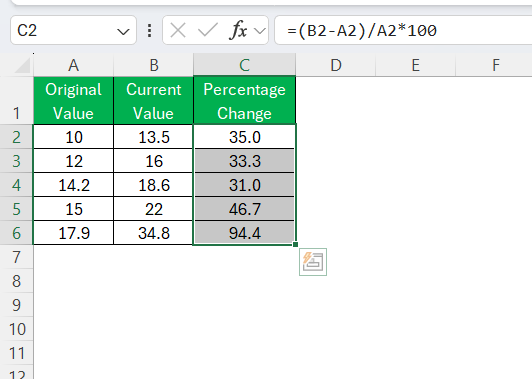Click the cell containing 31.0

click(244, 185)
